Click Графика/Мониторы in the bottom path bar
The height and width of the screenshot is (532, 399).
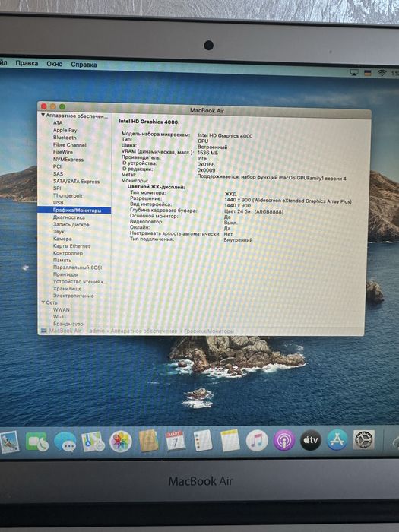click(209, 331)
